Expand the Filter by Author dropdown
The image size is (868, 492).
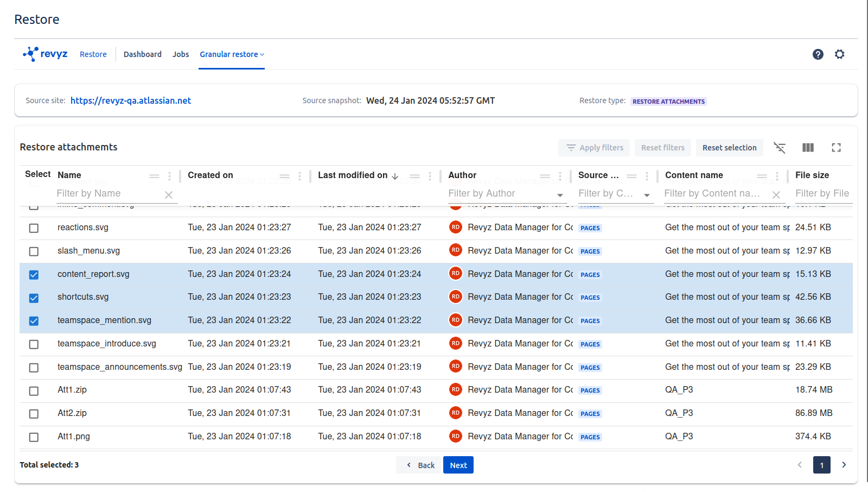point(560,194)
